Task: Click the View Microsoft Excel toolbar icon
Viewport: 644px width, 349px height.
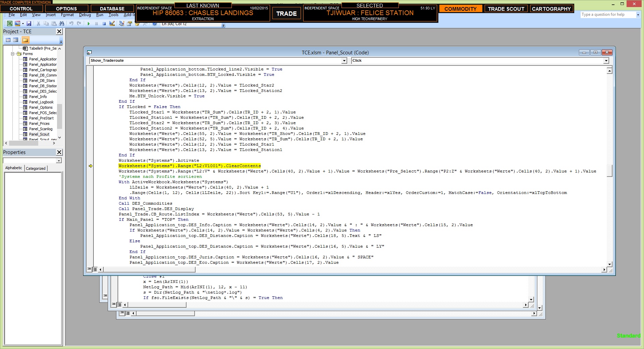Action: 10,23
